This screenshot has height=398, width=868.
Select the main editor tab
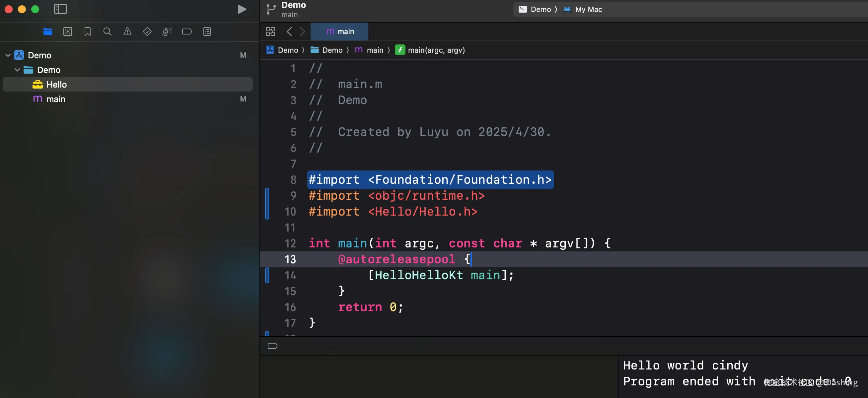pos(340,32)
